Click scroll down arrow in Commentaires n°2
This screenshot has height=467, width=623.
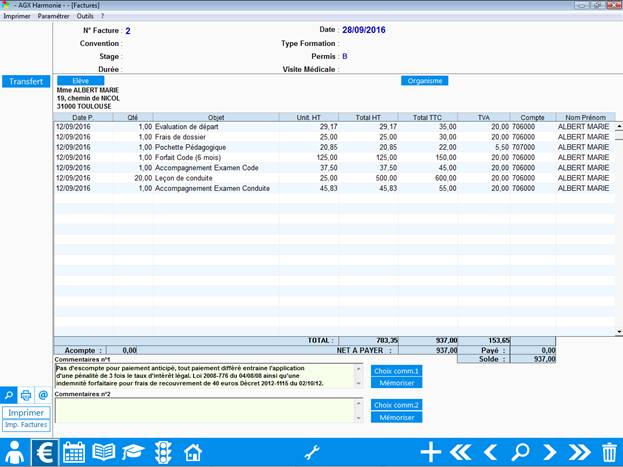(358, 418)
